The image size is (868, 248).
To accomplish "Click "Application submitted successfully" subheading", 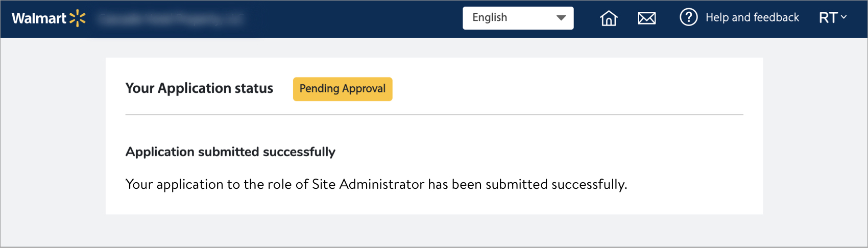I will pyautogui.click(x=230, y=152).
